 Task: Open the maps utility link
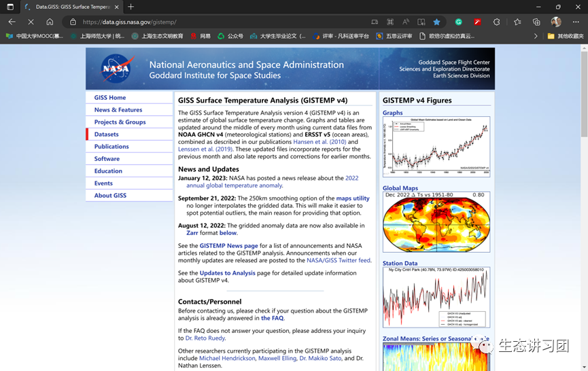click(x=353, y=198)
